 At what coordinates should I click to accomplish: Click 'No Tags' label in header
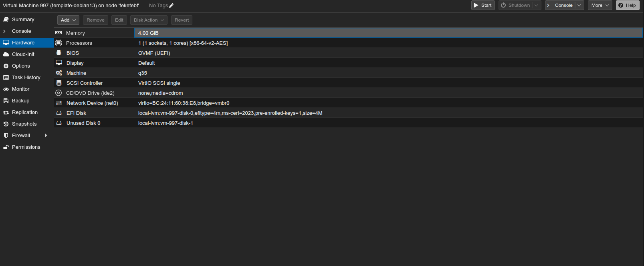coord(158,6)
